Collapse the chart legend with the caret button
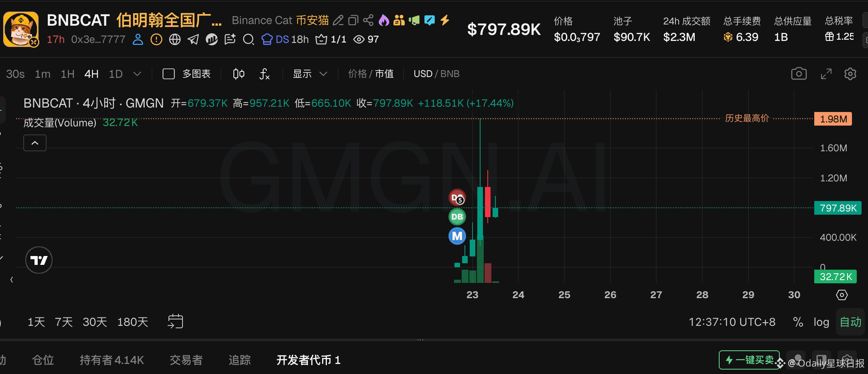This screenshot has height=374, width=868. (35, 143)
